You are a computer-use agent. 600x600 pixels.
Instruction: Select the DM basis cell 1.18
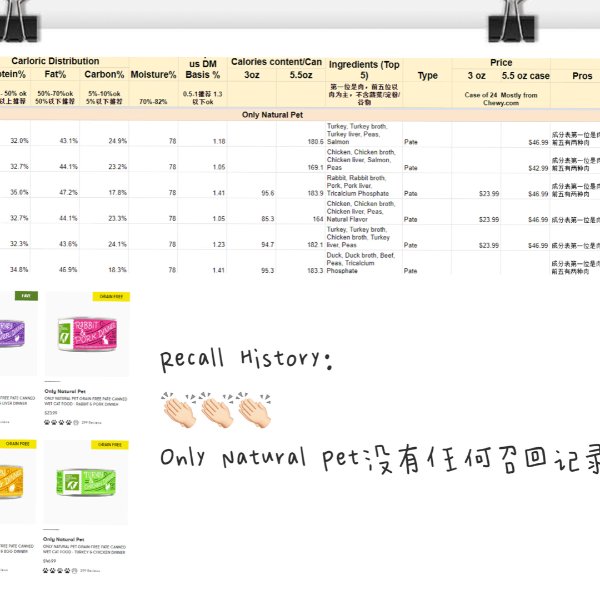click(x=203, y=134)
